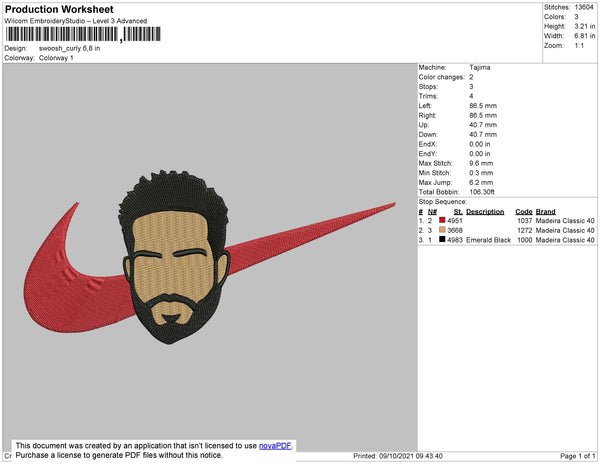Viewport: 600px width, 464px height.
Task: Click the Min Stitch value '0.3 mm'
Action: pyautogui.click(x=481, y=173)
